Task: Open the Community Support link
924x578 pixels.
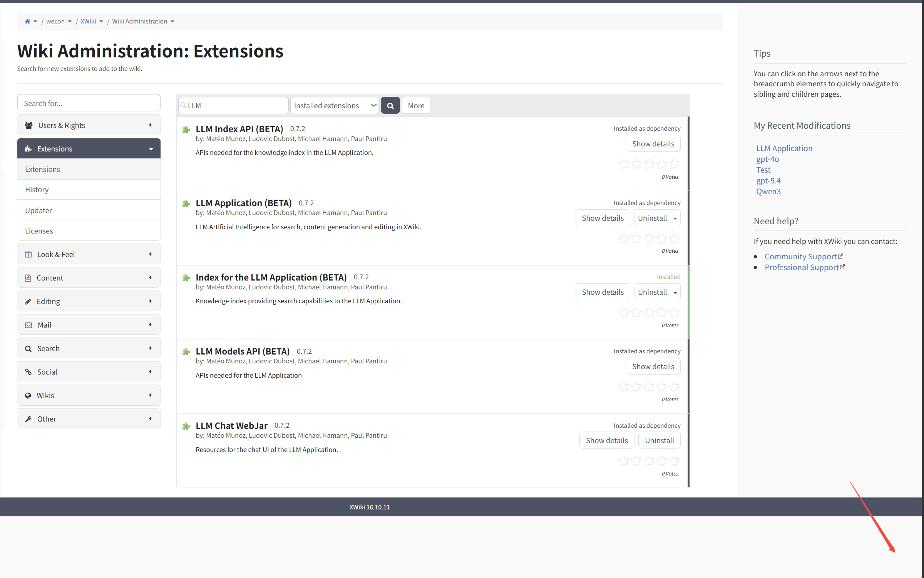Action: point(801,257)
